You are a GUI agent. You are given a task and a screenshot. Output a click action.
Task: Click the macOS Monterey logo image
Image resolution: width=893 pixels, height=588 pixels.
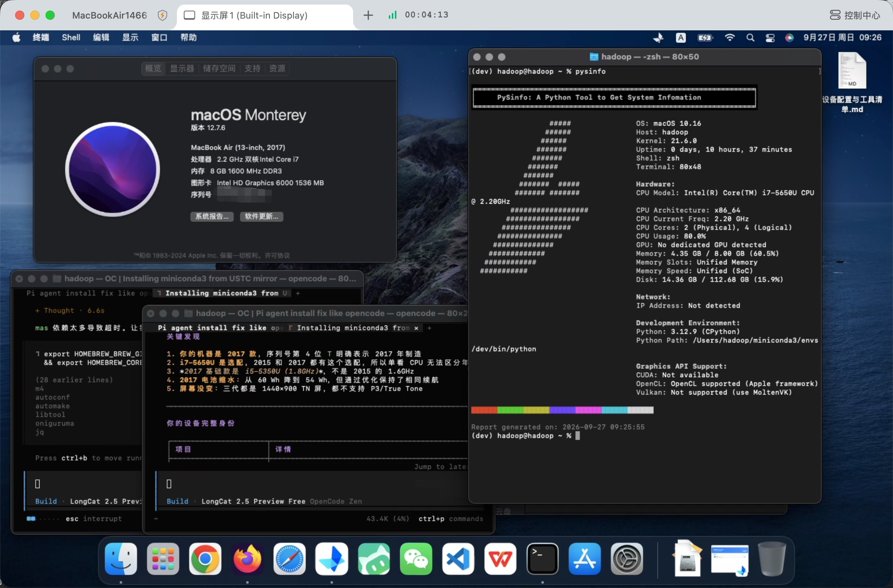point(112,169)
